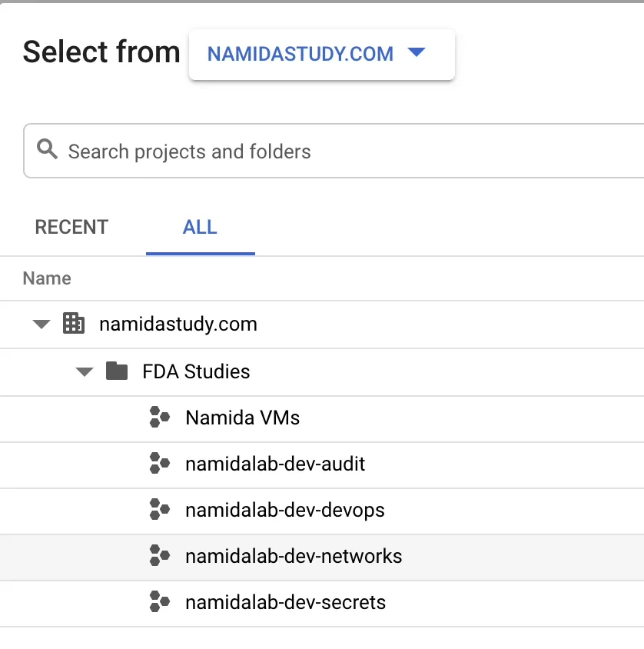Click the project icon beside namidalab-dev-devops
This screenshot has height=649, width=644.
coord(159,509)
